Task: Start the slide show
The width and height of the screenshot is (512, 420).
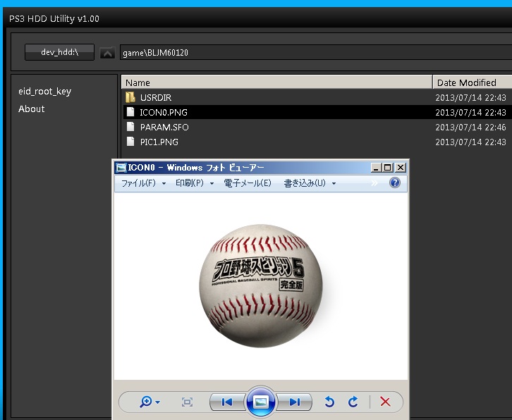Action: pyautogui.click(x=260, y=402)
